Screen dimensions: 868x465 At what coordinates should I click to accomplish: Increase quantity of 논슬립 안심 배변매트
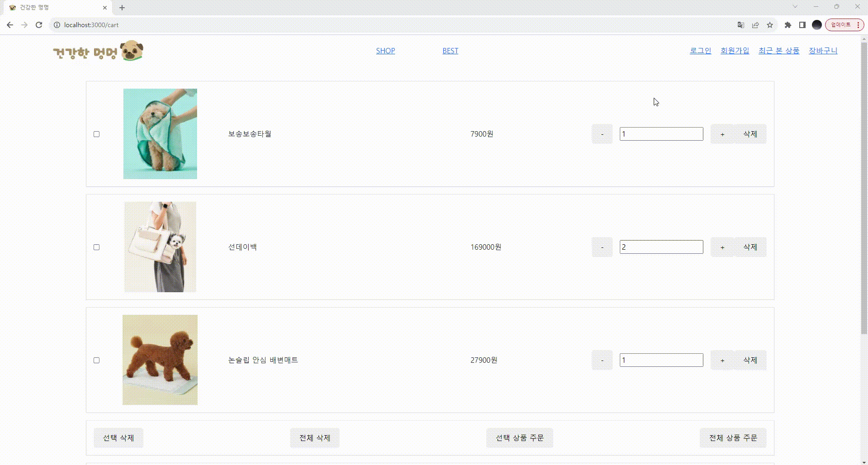point(722,360)
